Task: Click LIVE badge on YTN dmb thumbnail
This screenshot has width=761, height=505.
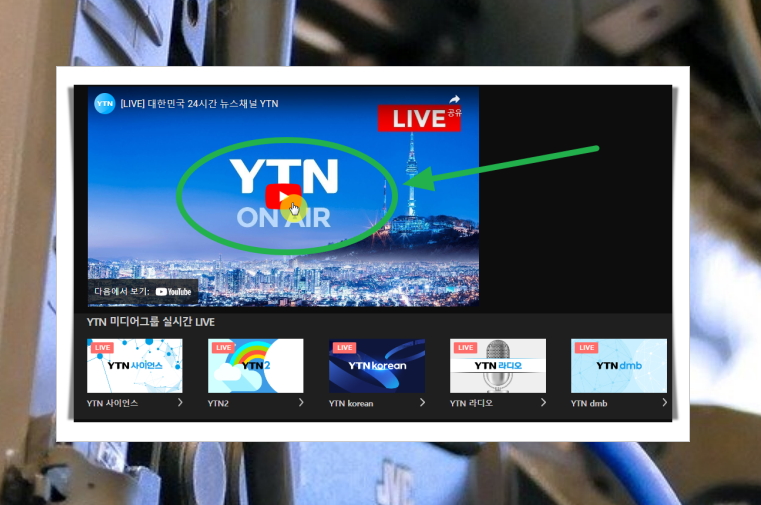Action: pyautogui.click(x=586, y=347)
